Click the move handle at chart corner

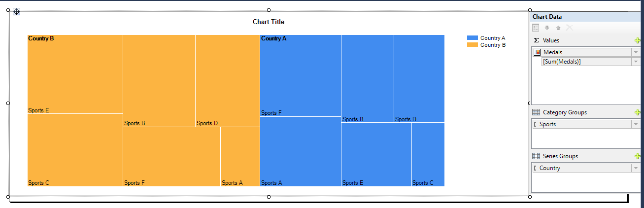click(16, 12)
